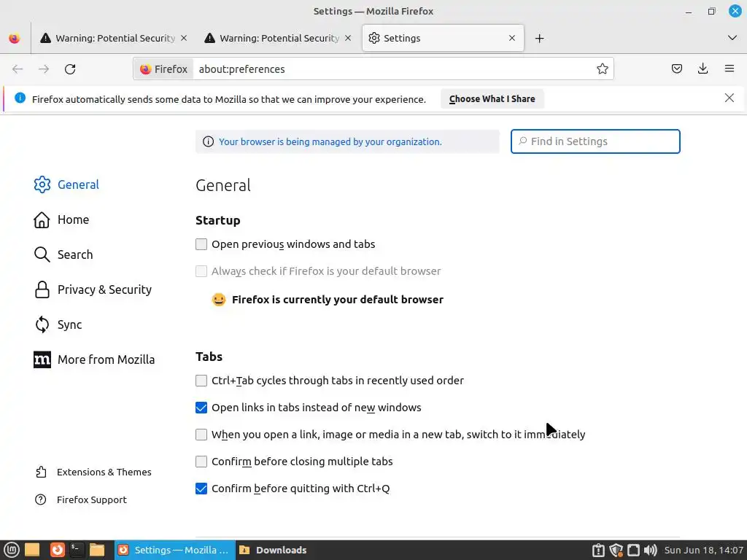Enable switch to new tab immediately checkbox

click(x=201, y=435)
